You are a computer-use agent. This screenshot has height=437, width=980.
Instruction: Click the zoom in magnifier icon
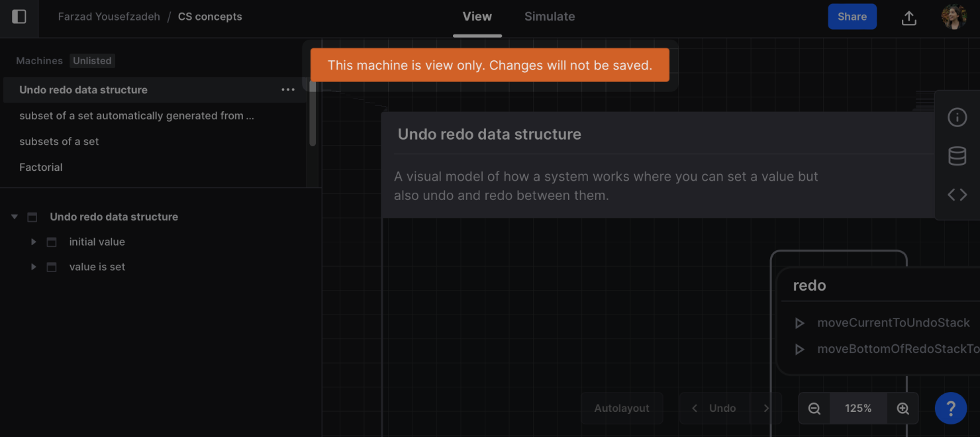[903, 409]
